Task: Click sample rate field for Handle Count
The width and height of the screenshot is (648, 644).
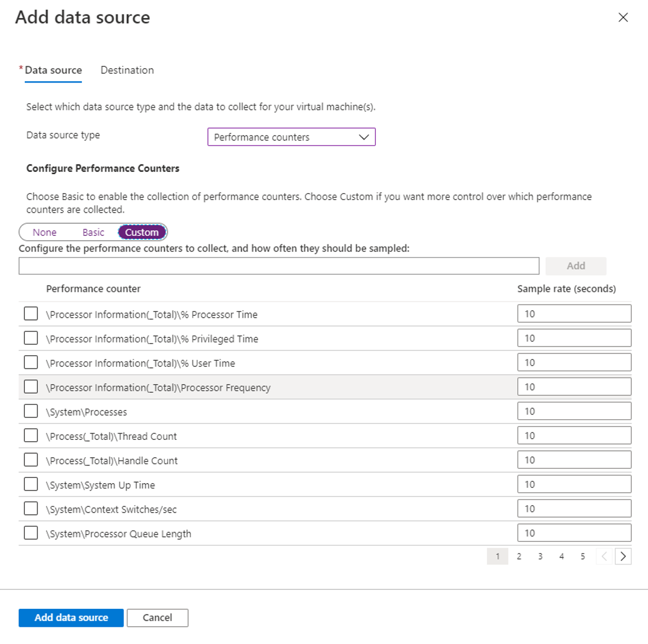Action: [574, 460]
